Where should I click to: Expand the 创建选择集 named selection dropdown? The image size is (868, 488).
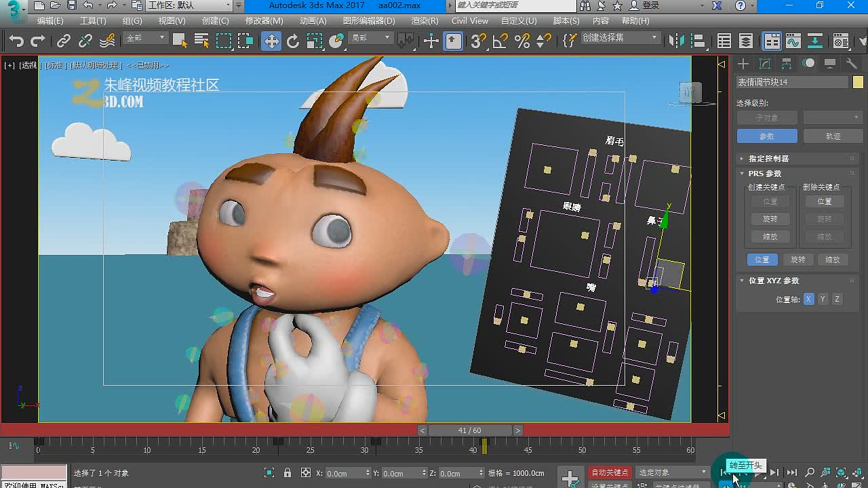point(620,38)
